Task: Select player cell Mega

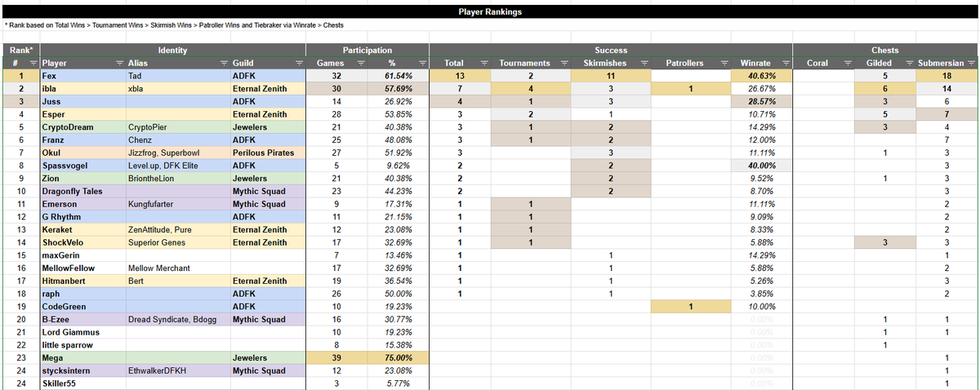Action: pos(82,357)
